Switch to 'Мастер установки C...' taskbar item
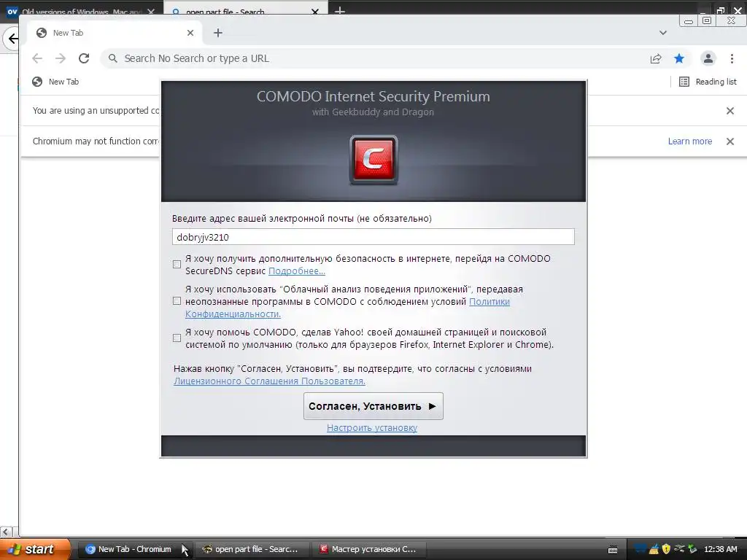The image size is (747, 560). (368, 549)
